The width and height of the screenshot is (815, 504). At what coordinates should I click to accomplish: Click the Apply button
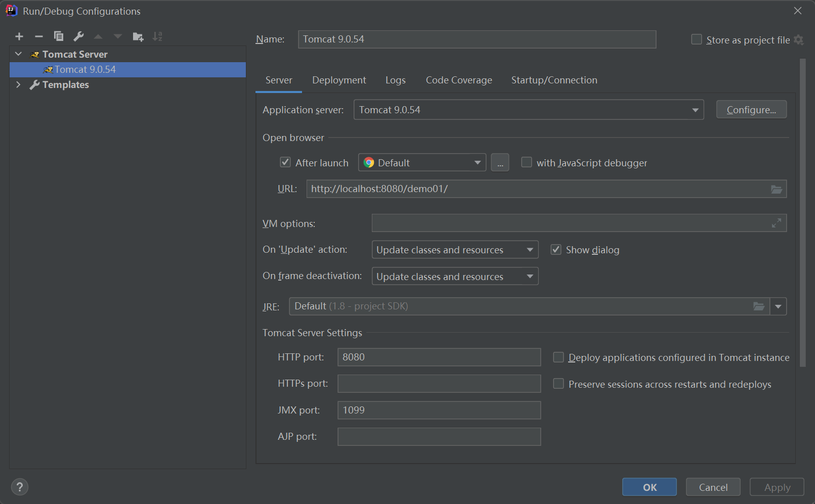(x=777, y=487)
